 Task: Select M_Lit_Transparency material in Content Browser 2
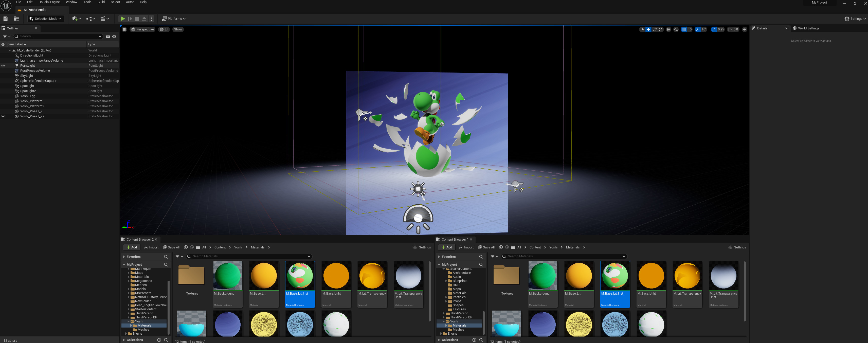point(372,284)
